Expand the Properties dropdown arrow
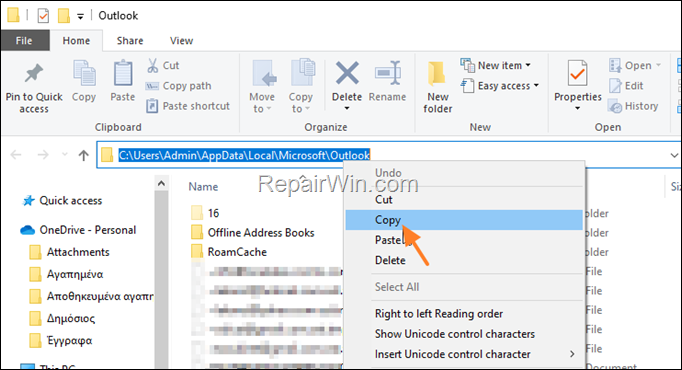Image resolution: width=682 pixels, height=370 pixels. coord(578,108)
